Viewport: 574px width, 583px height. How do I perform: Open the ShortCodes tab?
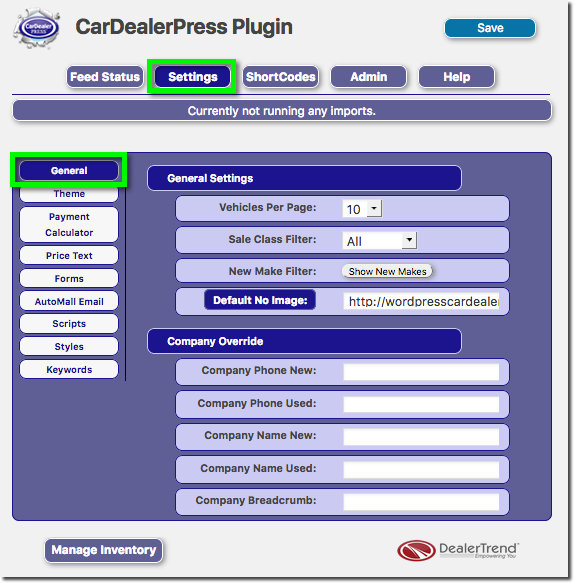tap(281, 77)
